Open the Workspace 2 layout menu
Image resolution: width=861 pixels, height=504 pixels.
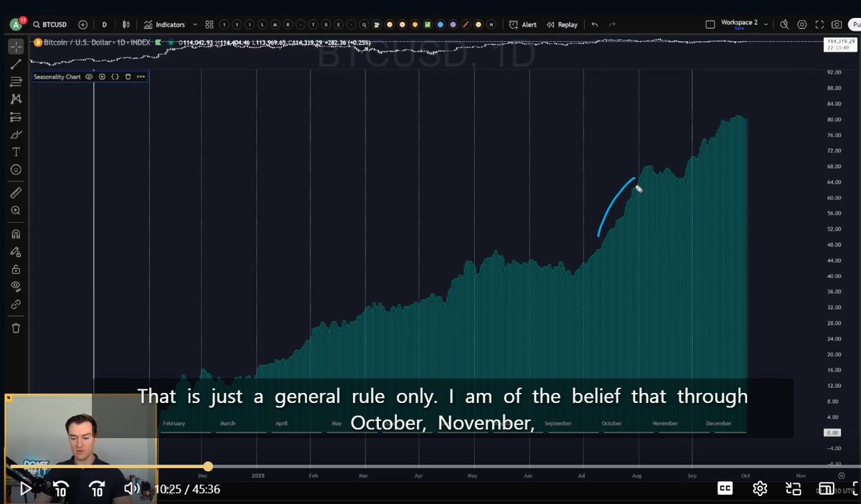tap(739, 22)
